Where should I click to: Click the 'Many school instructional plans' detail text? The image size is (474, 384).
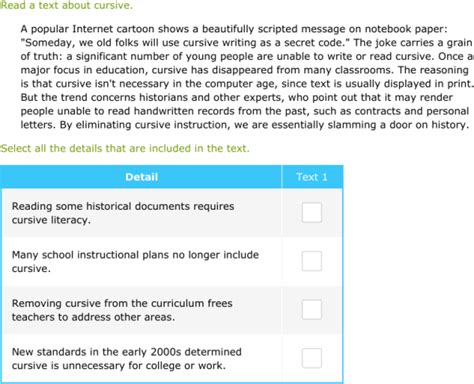(135, 262)
